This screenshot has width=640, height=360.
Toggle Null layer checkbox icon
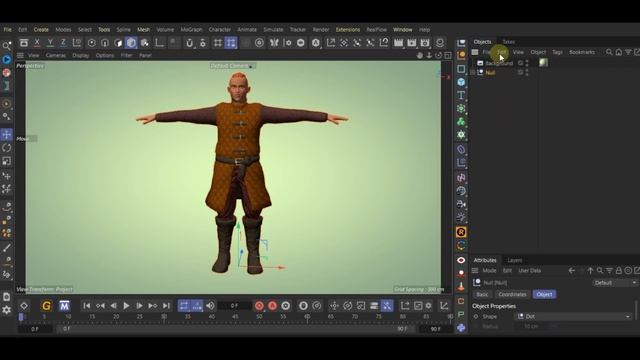click(x=520, y=72)
